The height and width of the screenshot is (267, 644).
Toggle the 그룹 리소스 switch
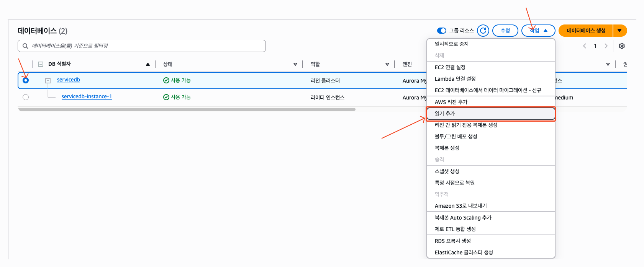(442, 31)
